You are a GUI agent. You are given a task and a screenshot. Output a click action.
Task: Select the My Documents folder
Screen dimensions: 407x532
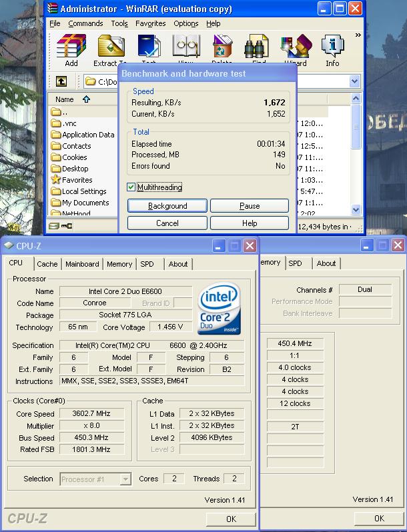[x=80, y=203]
